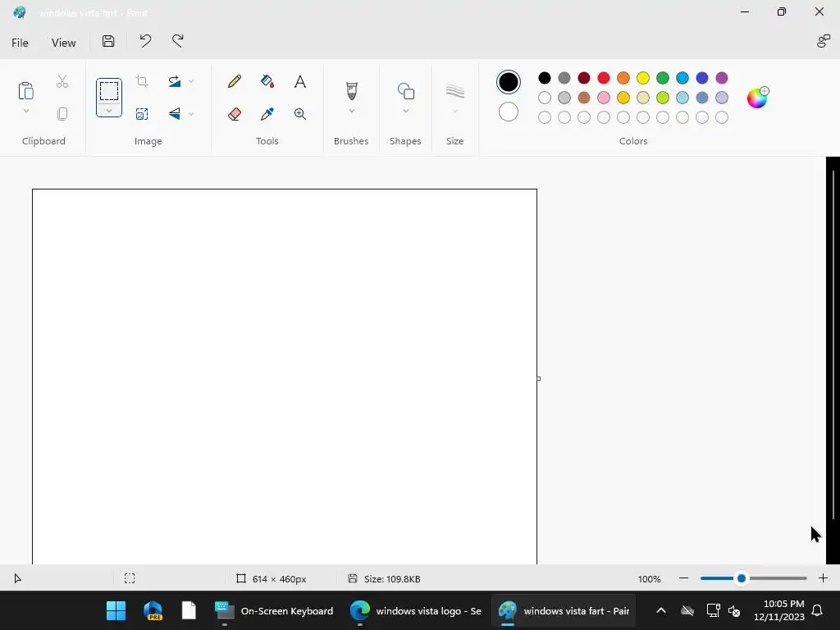Click the Save floppy disk icon
The width and height of the screenshot is (840, 630).
[x=108, y=41]
